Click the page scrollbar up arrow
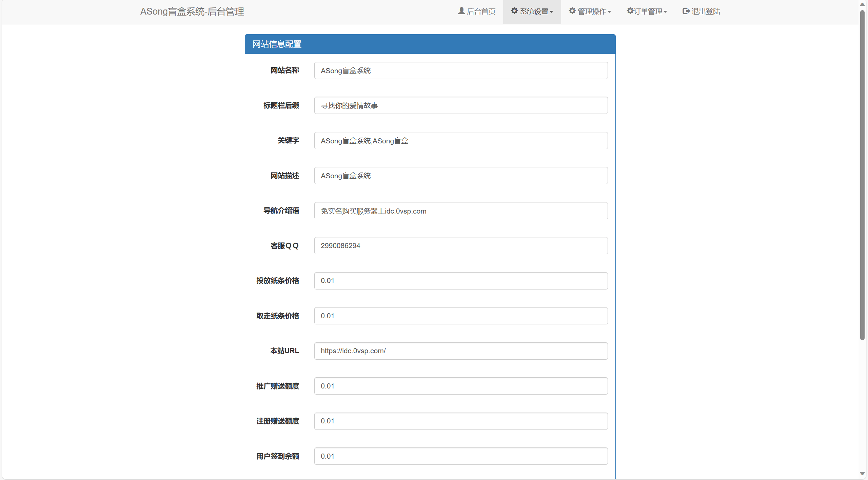This screenshot has height=480, width=868. pyautogui.click(x=862, y=4)
